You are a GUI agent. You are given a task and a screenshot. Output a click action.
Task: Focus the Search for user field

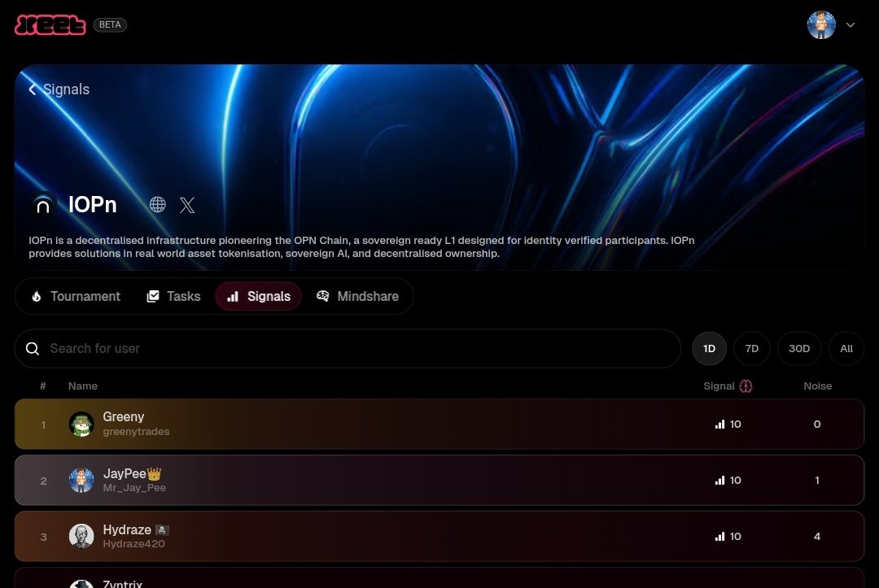(348, 348)
